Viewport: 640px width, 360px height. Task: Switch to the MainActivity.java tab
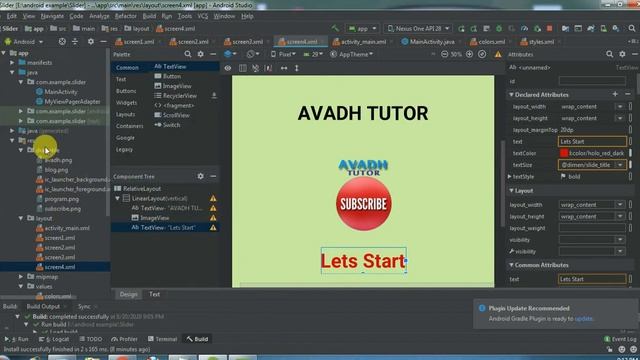click(432, 42)
